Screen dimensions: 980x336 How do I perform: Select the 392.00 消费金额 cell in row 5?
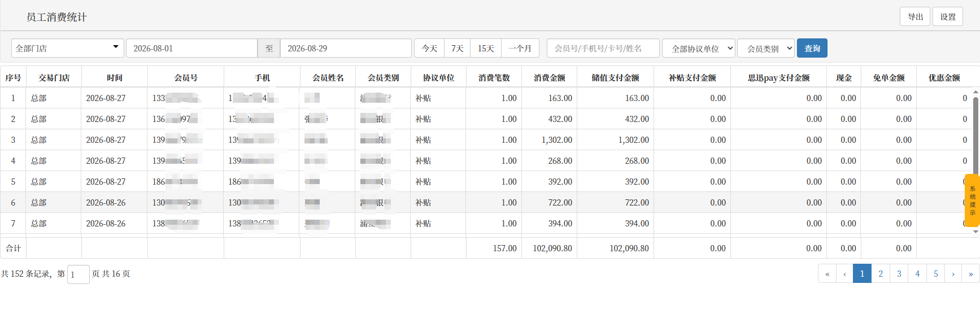pos(550,182)
